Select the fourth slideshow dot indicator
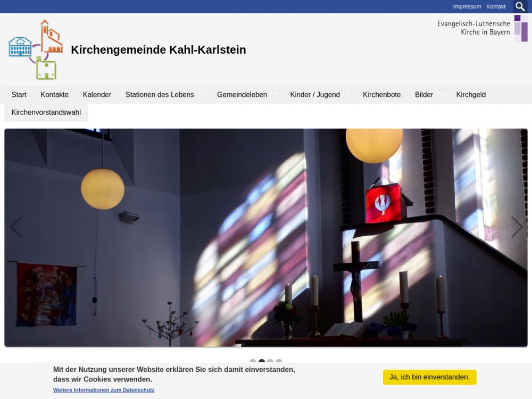This screenshot has width=532, height=399. [x=279, y=362]
